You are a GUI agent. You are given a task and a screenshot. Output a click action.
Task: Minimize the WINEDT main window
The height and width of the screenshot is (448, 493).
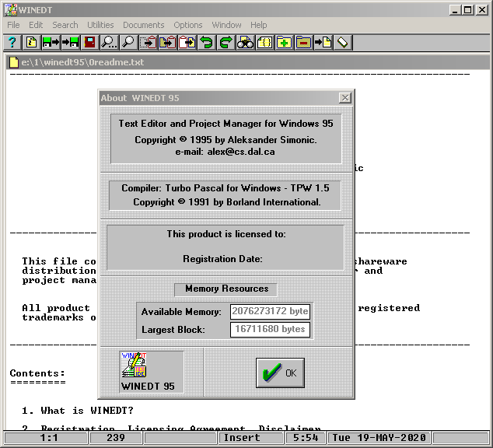455,10
